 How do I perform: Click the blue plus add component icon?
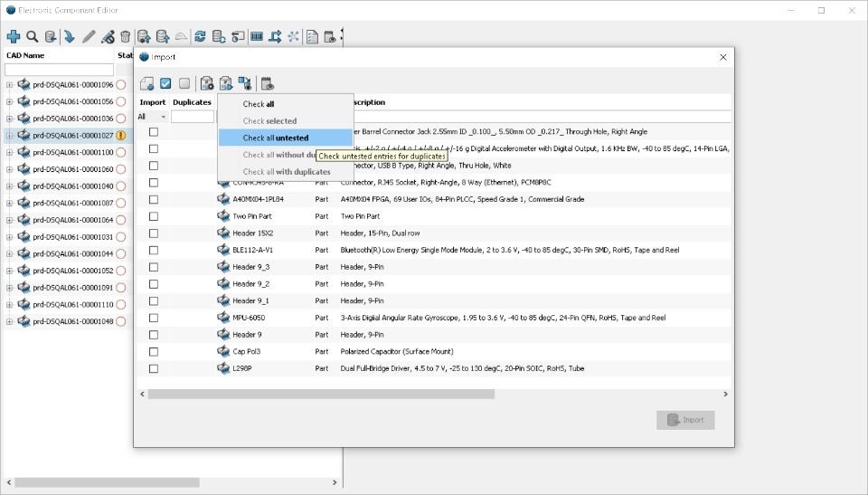point(14,36)
